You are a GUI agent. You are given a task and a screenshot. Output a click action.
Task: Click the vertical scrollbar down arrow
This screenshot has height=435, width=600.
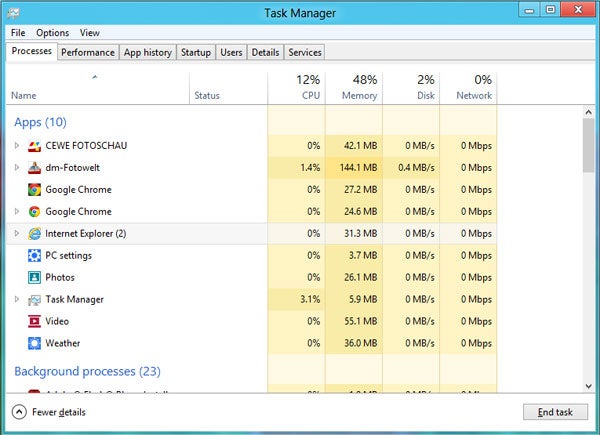[x=590, y=386]
